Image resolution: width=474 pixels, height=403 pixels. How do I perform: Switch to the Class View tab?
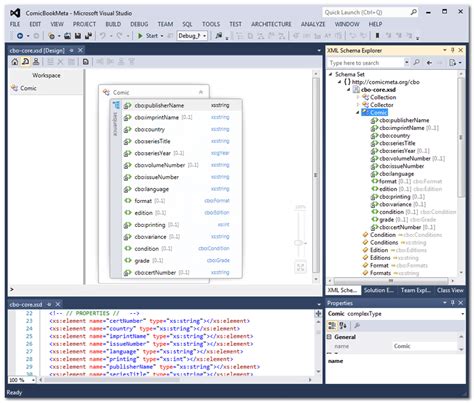click(x=450, y=290)
